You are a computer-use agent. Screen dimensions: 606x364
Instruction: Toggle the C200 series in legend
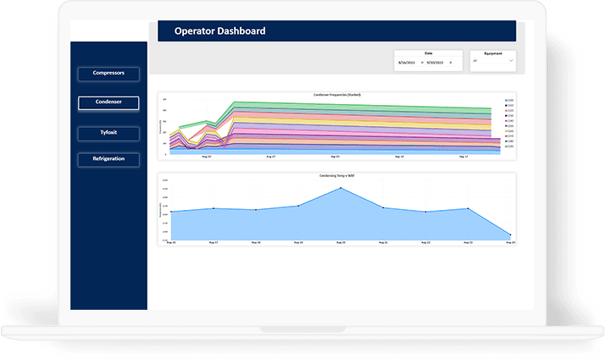[x=509, y=100]
